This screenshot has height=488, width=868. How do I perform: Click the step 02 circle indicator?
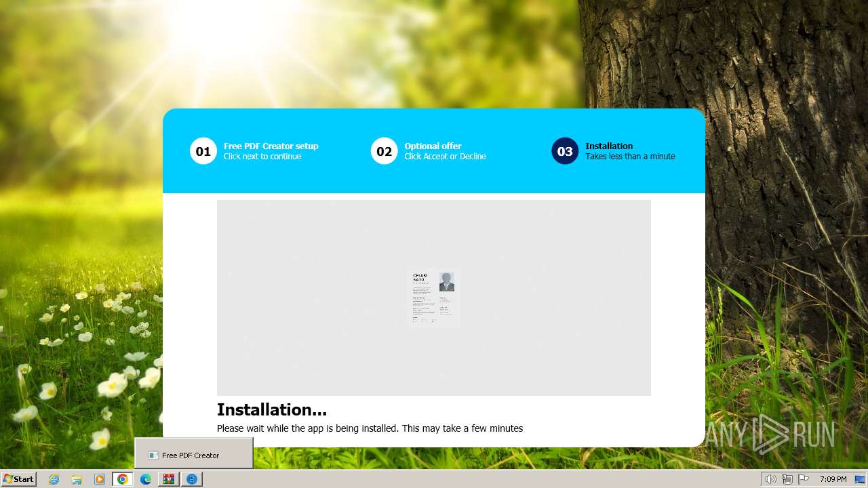tap(384, 151)
